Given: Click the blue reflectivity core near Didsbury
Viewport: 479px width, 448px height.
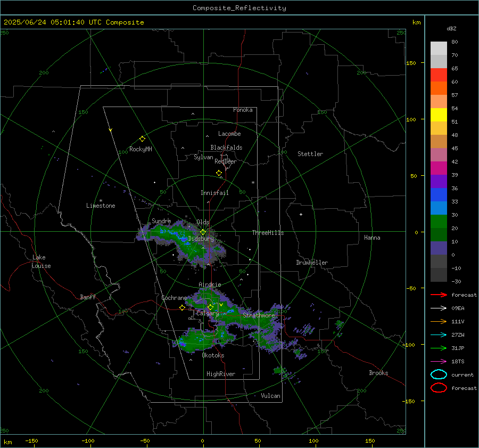Looking at the screenshot, I should (x=183, y=239).
